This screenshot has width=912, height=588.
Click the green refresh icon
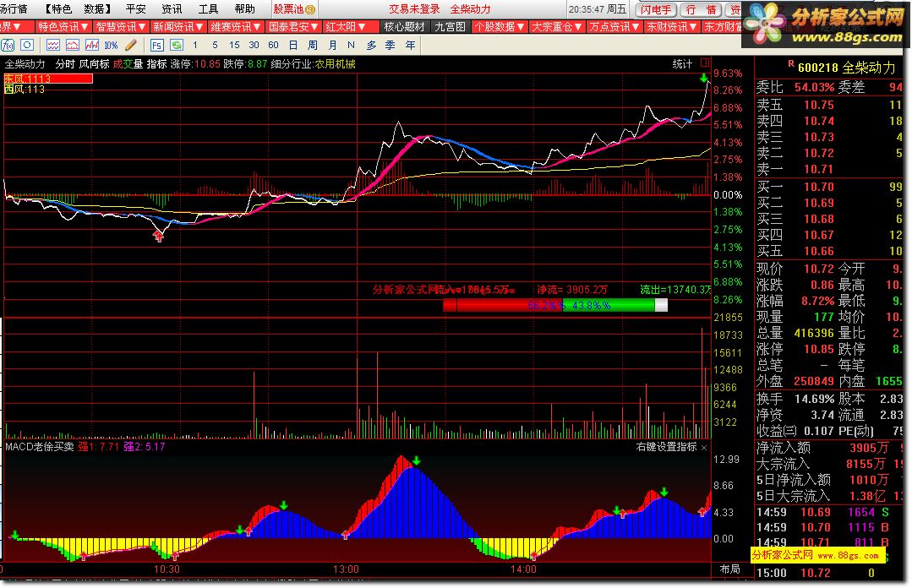177,45
